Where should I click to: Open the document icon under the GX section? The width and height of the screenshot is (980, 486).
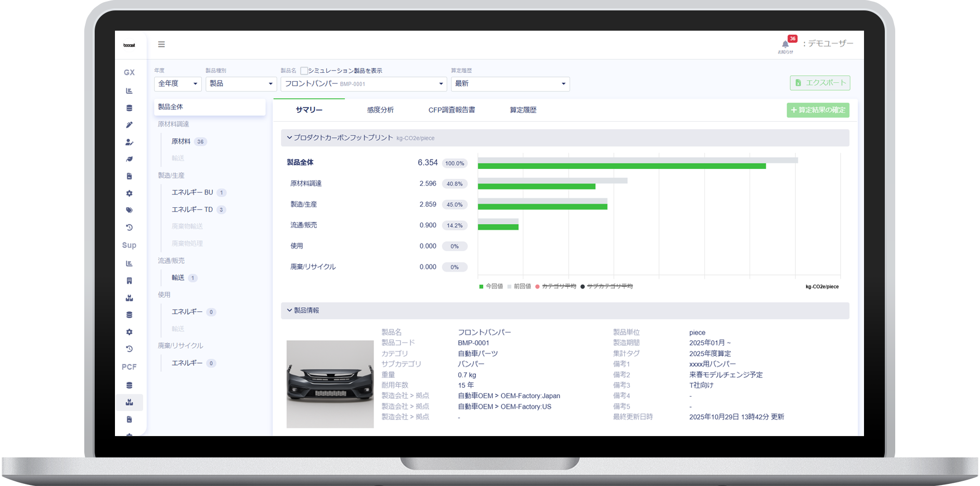(x=129, y=176)
